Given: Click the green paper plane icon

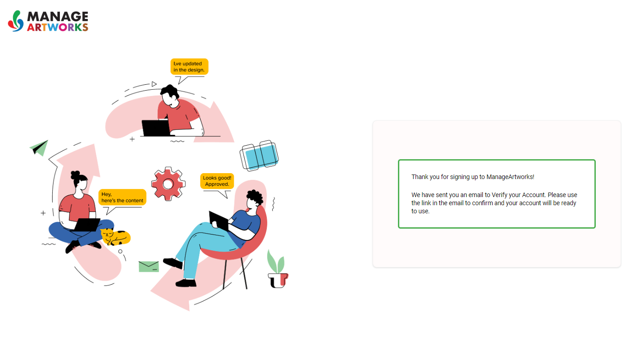Looking at the screenshot, I should [39, 148].
